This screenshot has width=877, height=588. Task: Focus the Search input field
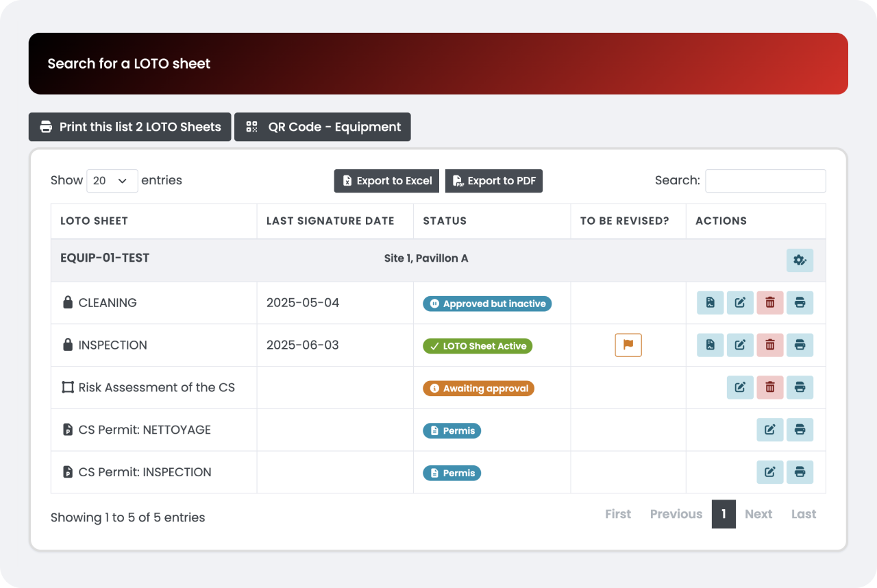point(765,181)
